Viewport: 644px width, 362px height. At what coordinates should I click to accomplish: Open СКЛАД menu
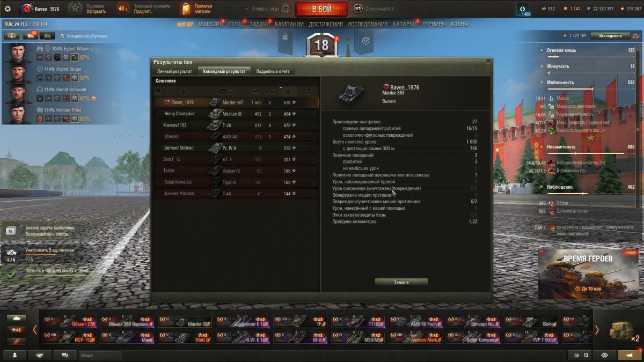[x=236, y=24]
